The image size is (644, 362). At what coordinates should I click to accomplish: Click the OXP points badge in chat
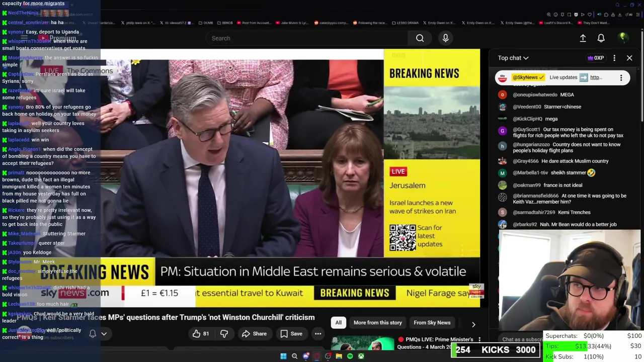[x=596, y=58]
